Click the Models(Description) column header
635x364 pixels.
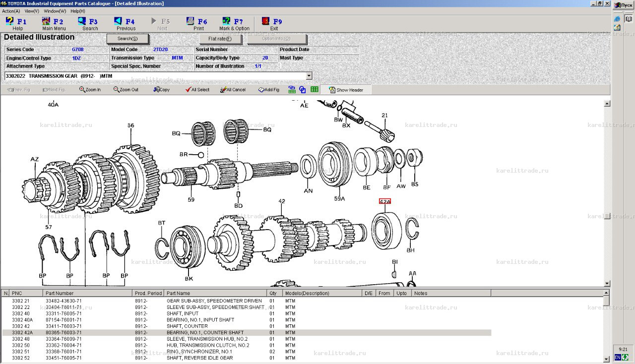[322, 293]
